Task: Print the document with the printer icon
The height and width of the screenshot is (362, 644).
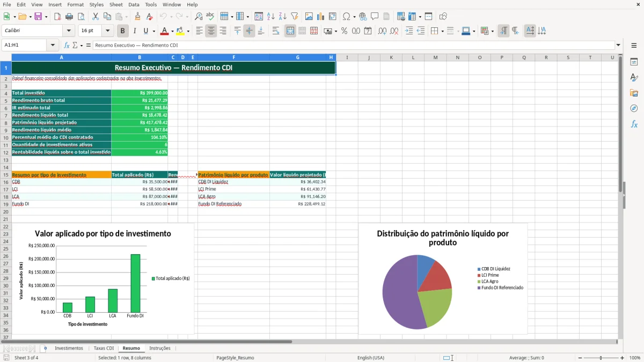Action: point(69,17)
